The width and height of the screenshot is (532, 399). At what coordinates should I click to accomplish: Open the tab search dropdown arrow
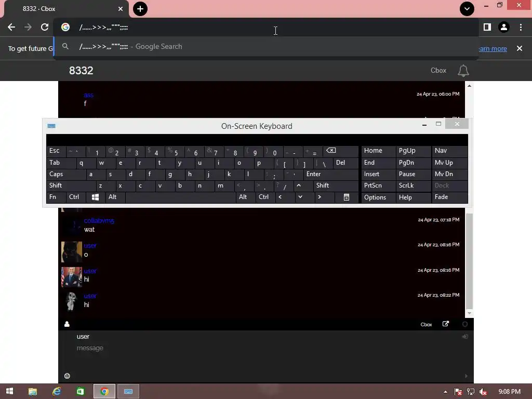pyautogui.click(x=467, y=9)
